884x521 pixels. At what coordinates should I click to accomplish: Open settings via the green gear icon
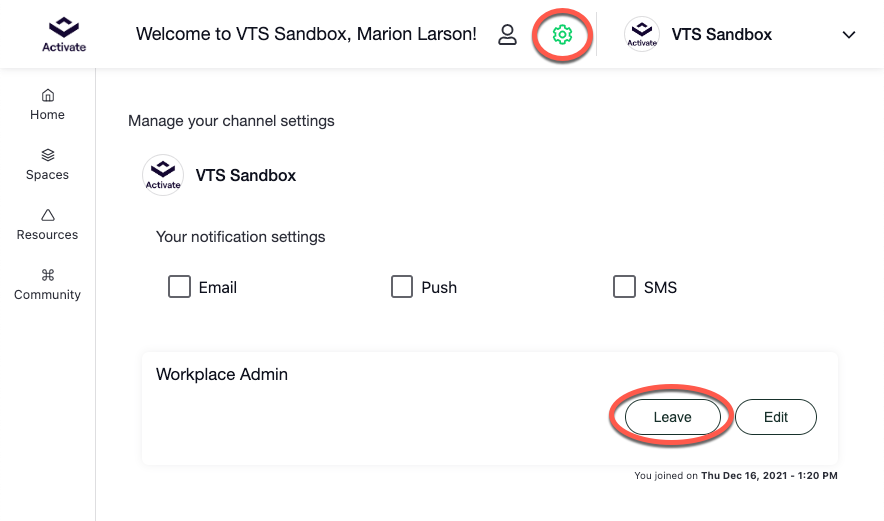(x=562, y=35)
